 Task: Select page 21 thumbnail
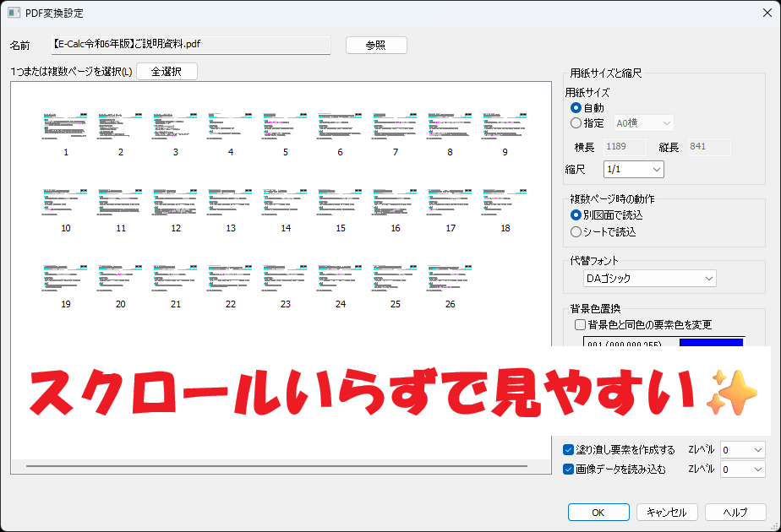(x=175, y=279)
